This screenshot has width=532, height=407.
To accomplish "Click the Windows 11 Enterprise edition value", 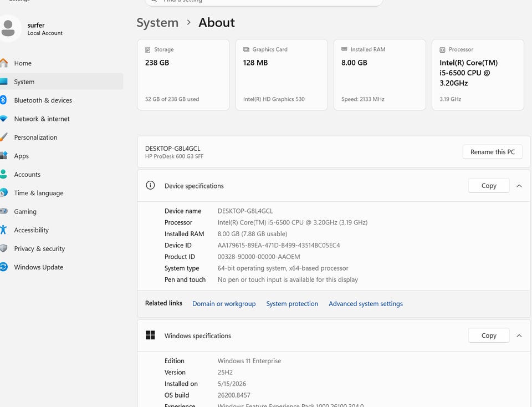I will 249,361.
